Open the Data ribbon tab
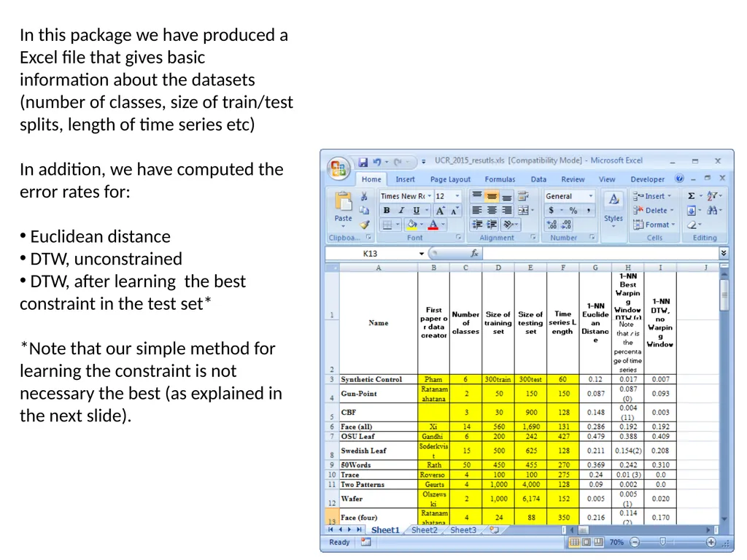The width and height of the screenshot is (747, 560). point(538,179)
